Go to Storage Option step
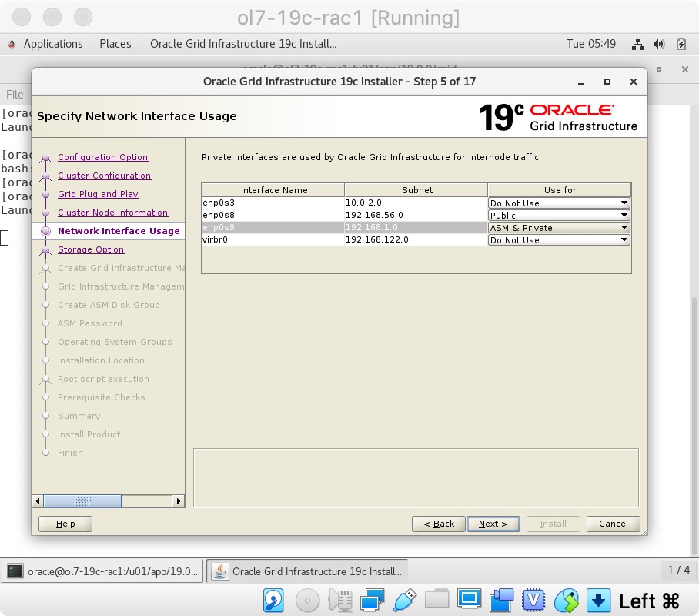 (91, 249)
